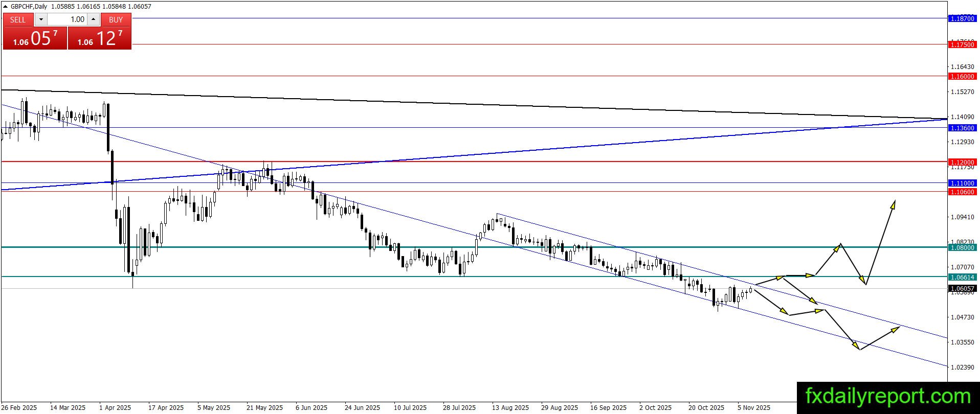Toggle one-click trading arrow beside GBPCHF,Daily
The width and height of the screenshot is (980, 414).
(x=6, y=7)
